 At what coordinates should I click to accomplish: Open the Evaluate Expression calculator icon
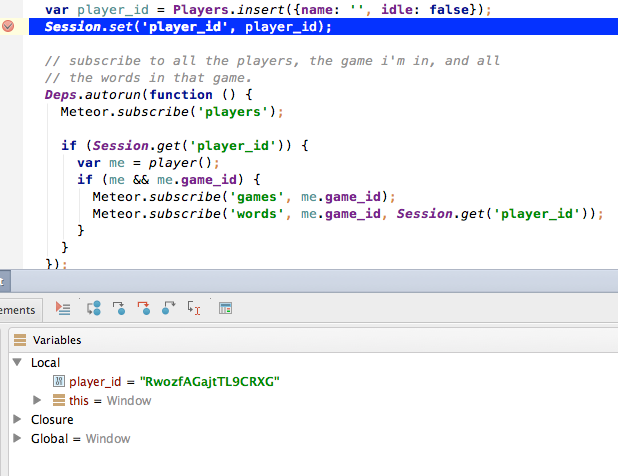[x=225, y=308]
